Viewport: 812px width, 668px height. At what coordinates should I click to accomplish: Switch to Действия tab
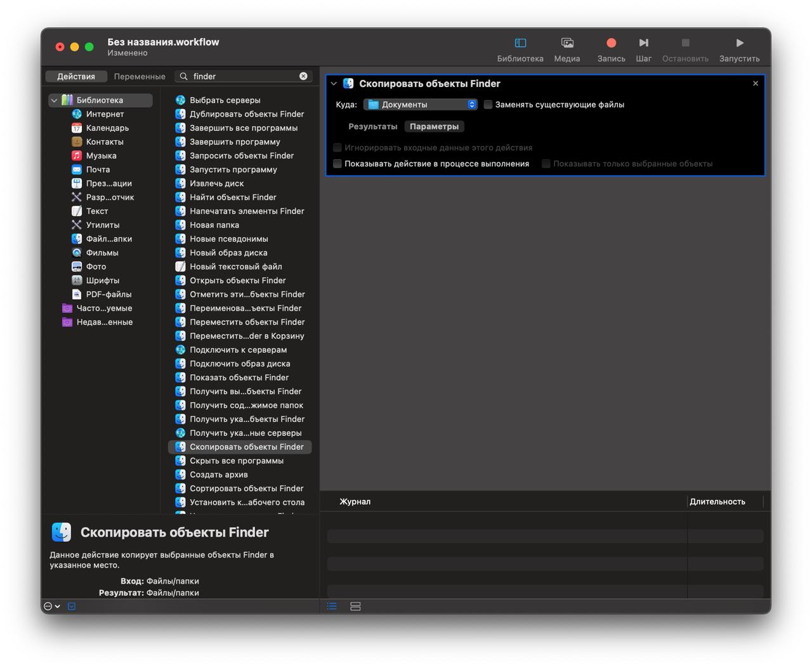(x=76, y=76)
